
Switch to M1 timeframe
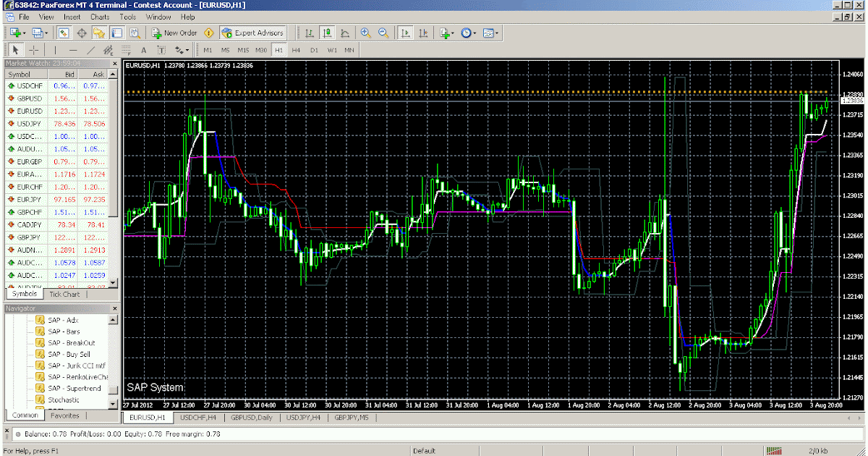(x=208, y=50)
